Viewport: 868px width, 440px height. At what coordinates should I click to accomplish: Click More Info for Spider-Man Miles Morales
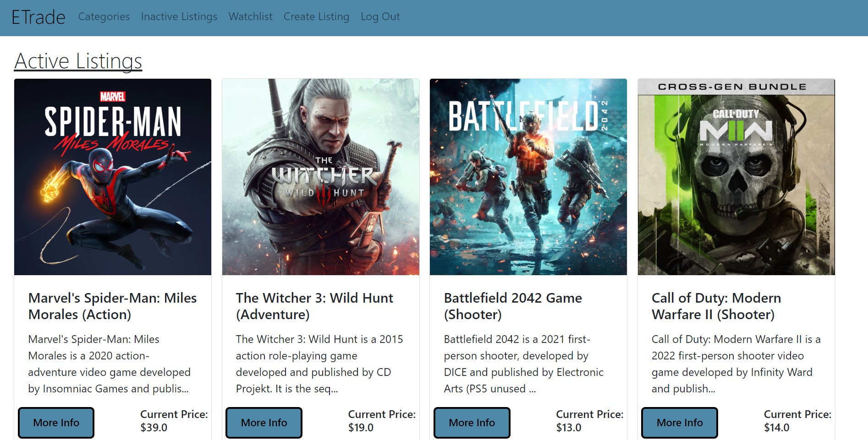click(56, 423)
